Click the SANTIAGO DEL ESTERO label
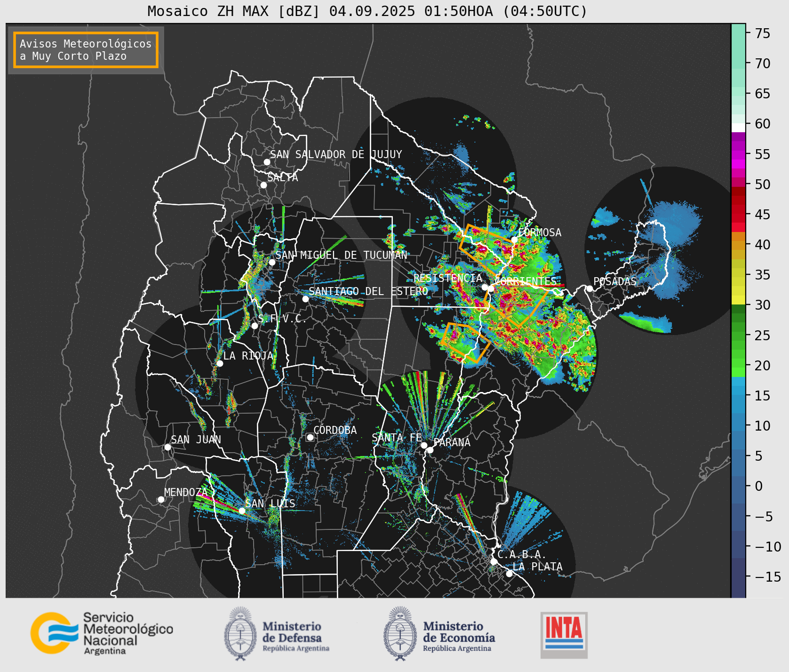Viewport: 789px width, 672px height. click(368, 291)
